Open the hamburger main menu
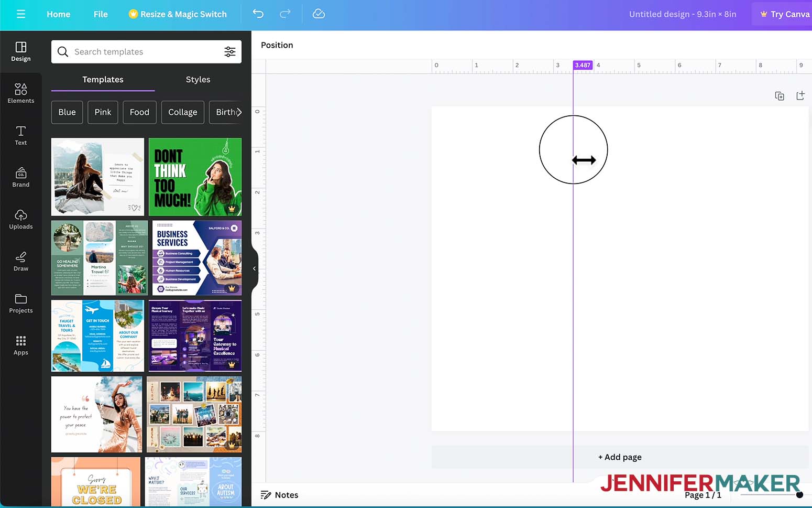This screenshot has width=812, height=508. [21, 14]
